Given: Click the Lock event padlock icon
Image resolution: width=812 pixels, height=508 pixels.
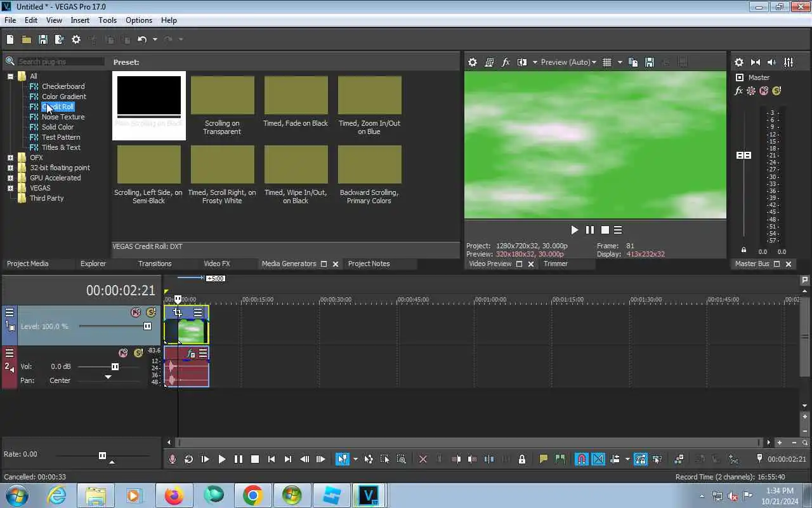Looking at the screenshot, I should [522, 459].
